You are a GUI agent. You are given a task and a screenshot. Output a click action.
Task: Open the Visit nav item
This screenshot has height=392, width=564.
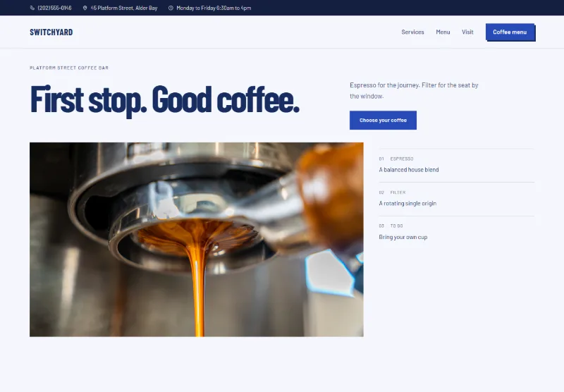[x=467, y=32]
